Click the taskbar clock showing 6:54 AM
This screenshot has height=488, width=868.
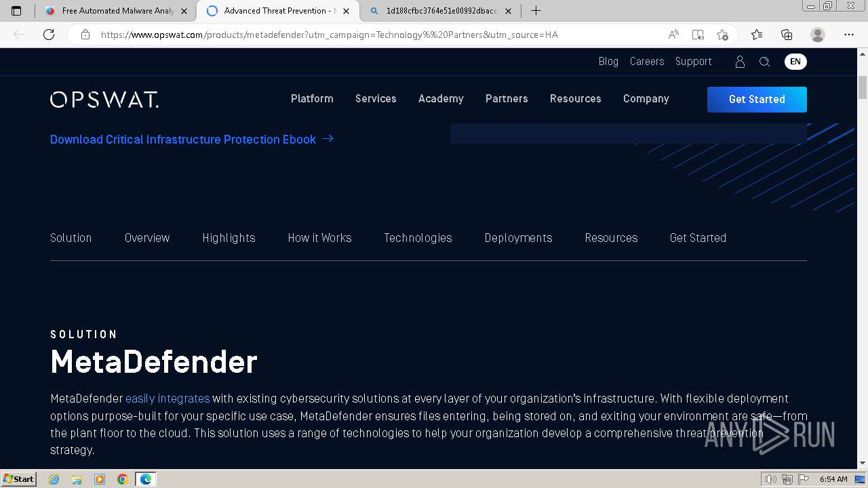833,479
